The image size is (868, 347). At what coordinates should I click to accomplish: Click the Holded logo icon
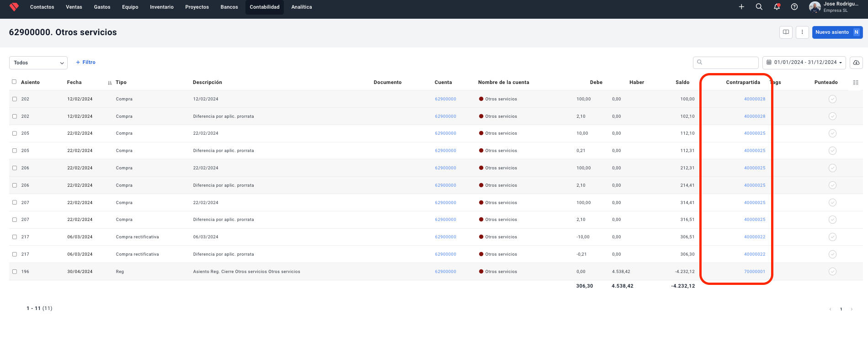14,7
